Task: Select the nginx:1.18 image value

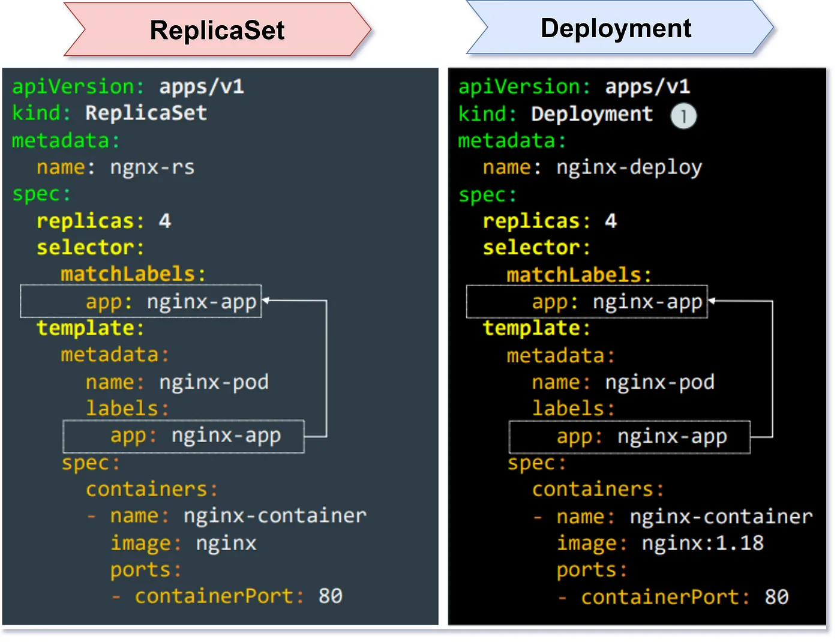Action: 703,544
